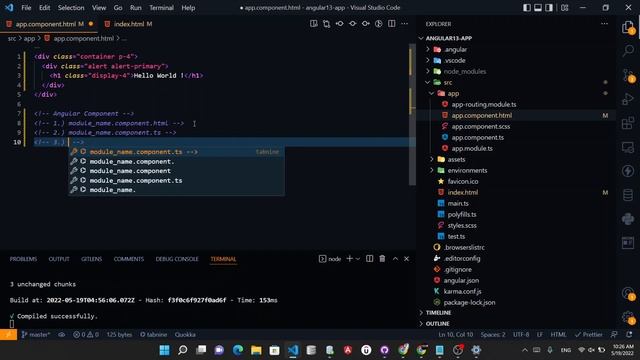
Task: Click errors and warnings count in status bar
Action: [86, 335]
